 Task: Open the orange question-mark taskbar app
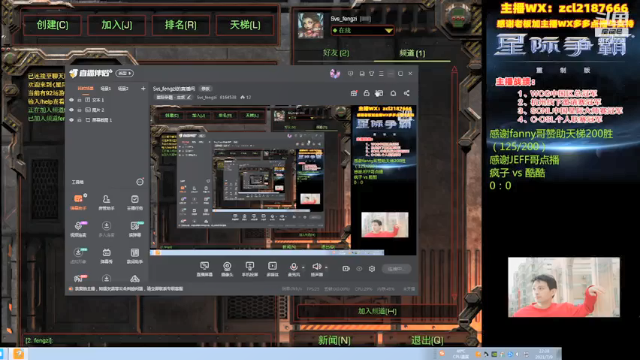coord(18,354)
